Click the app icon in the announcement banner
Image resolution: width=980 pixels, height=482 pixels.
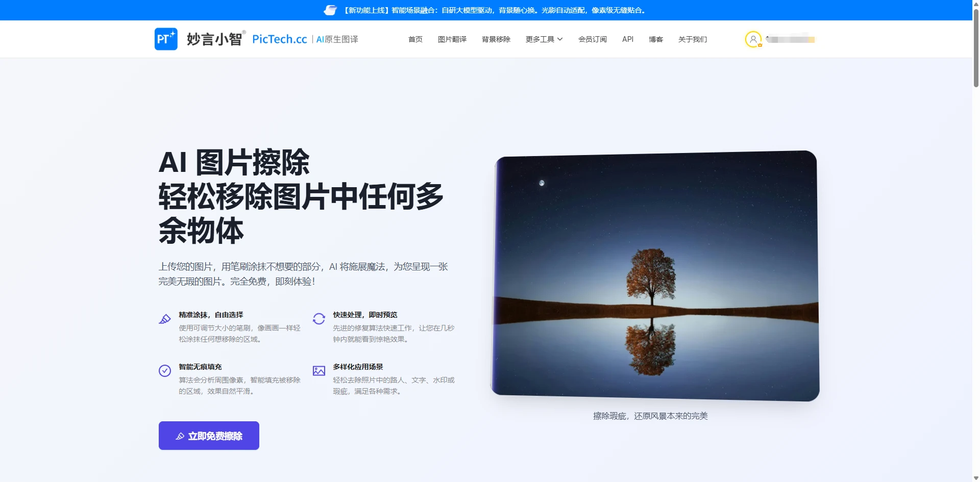coord(330,10)
